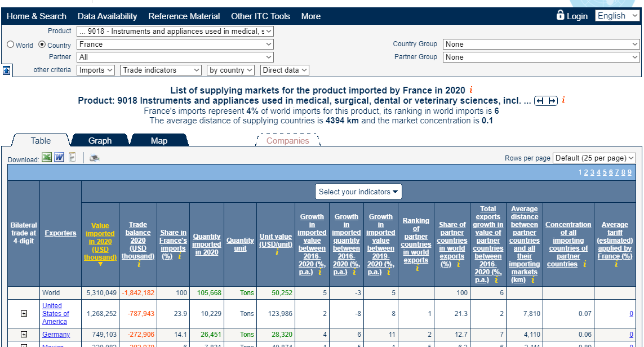Show info for Growth in imported value 2019-2020
Screen dimensions: 644x347
389,272
